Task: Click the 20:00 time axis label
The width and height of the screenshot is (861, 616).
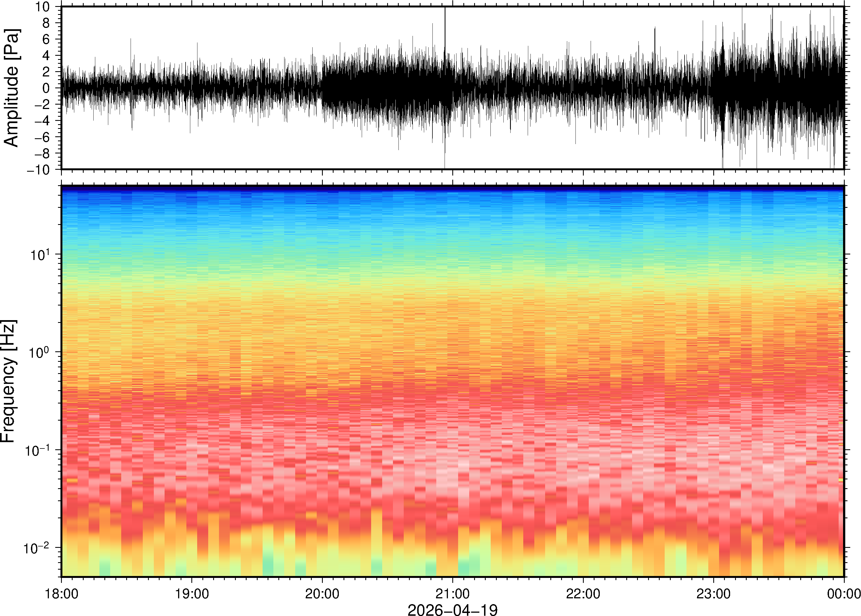Action: [x=322, y=593]
